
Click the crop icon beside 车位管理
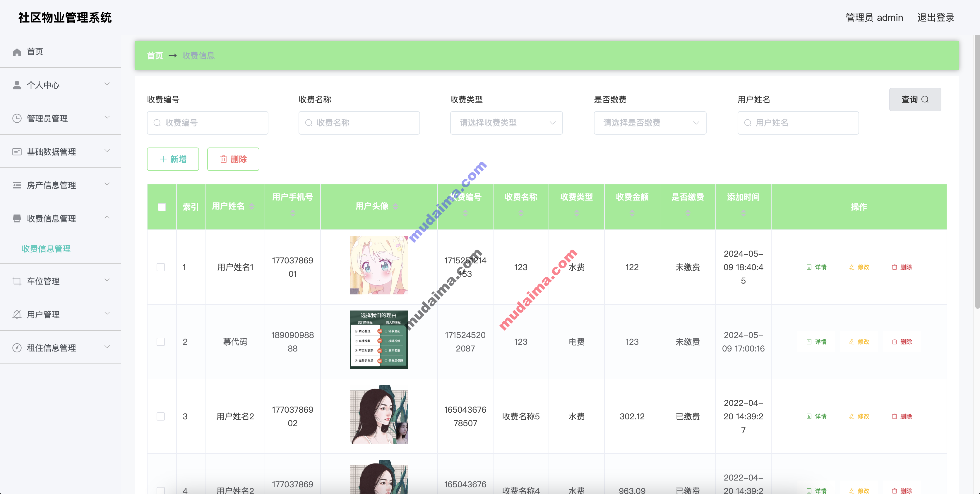(17, 281)
